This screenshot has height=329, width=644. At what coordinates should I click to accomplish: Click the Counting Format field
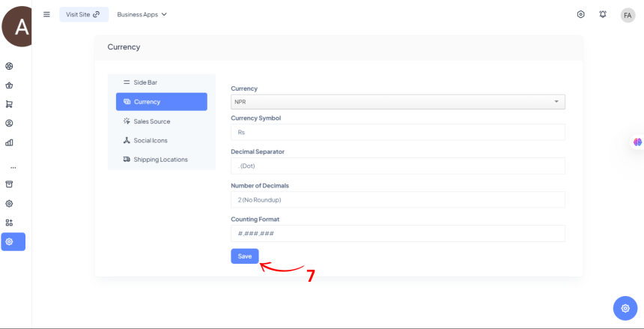tap(398, 234)
